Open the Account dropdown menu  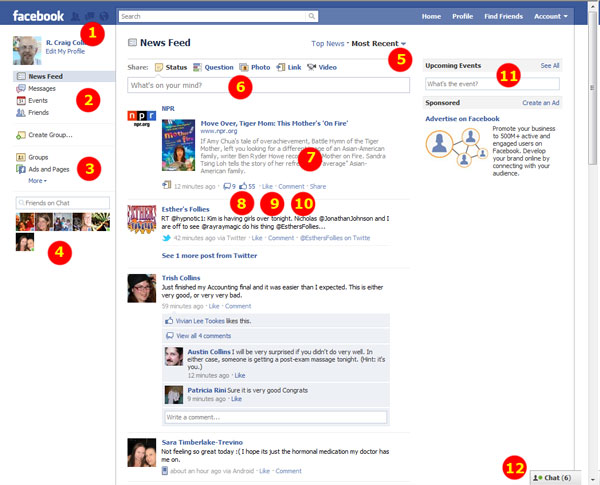(x=551, y=16)
